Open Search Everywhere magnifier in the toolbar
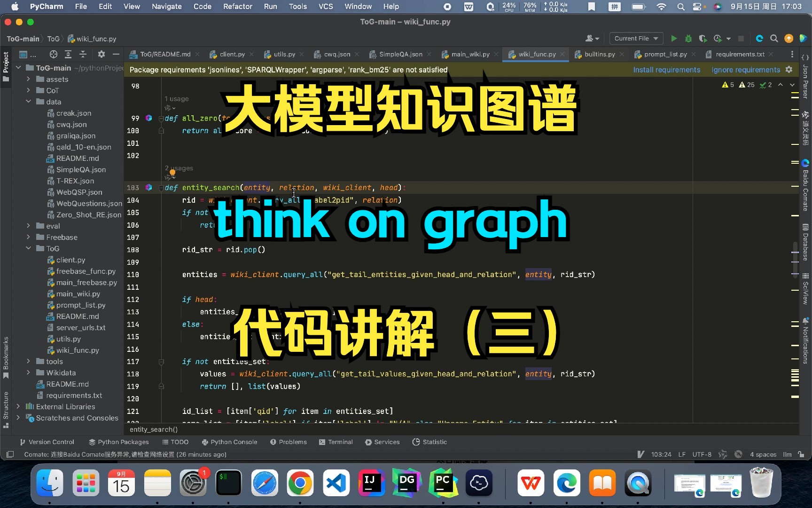 [x=774, y=39]
